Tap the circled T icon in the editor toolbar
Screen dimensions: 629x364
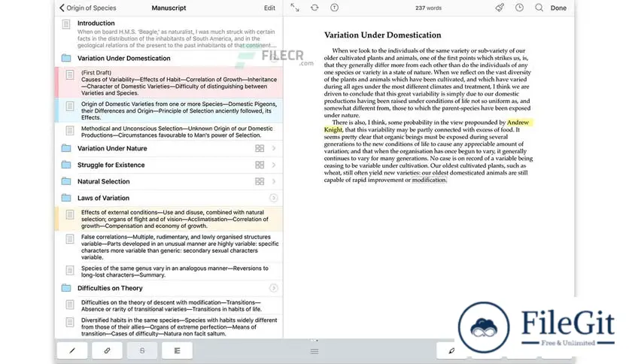[334, 8]
